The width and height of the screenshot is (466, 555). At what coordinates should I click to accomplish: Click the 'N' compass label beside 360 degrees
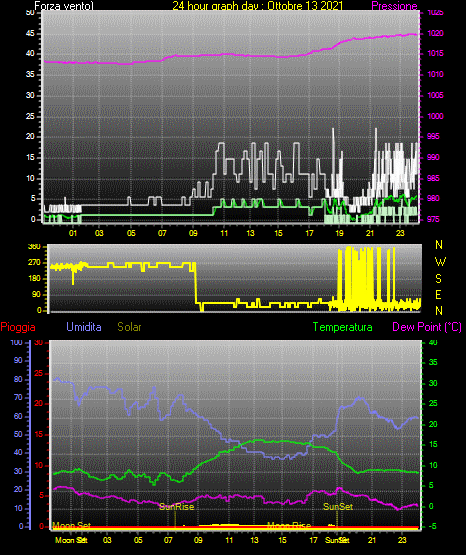click(439, 245)
